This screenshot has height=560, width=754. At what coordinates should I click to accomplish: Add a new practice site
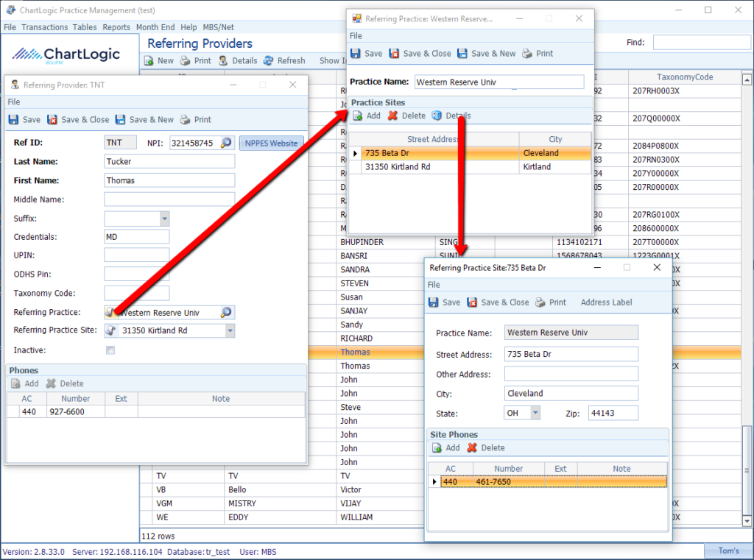(x=367, y=116)
